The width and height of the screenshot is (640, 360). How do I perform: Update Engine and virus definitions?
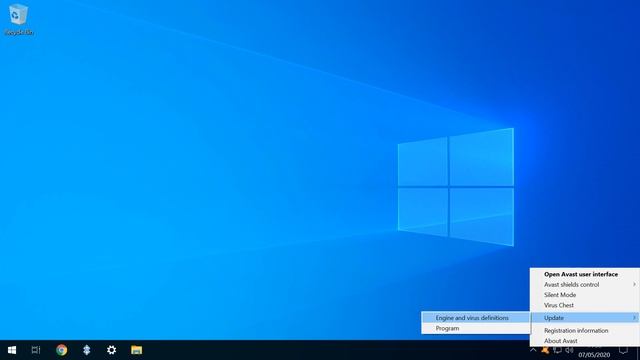coord(476,318)
